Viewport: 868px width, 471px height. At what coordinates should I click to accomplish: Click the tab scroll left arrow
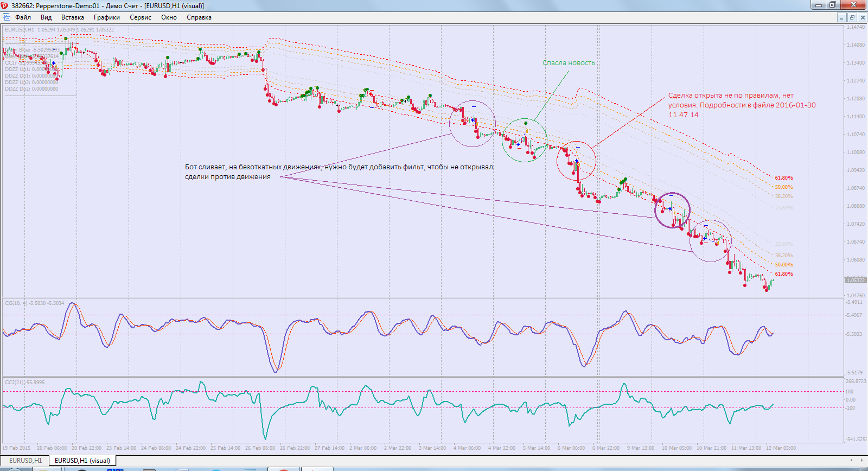tap(851, 460)
